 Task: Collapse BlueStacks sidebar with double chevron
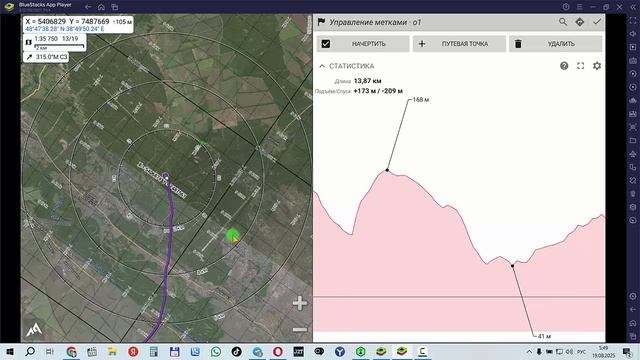click(x=633, y=7)
